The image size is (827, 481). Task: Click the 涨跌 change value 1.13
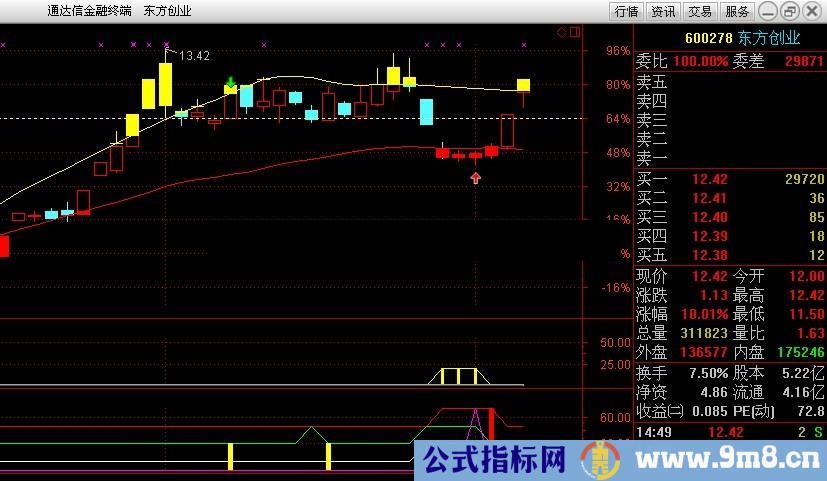pos(714,295)
